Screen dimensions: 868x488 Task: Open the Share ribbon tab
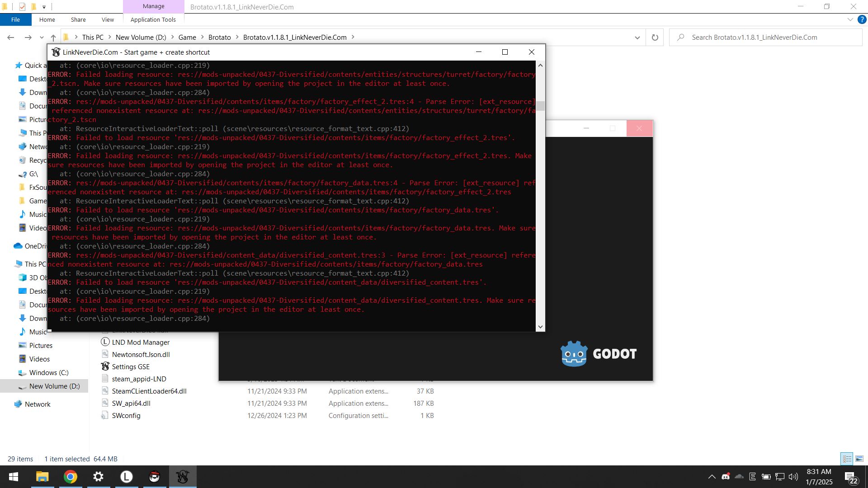click(x=78, y=19)
